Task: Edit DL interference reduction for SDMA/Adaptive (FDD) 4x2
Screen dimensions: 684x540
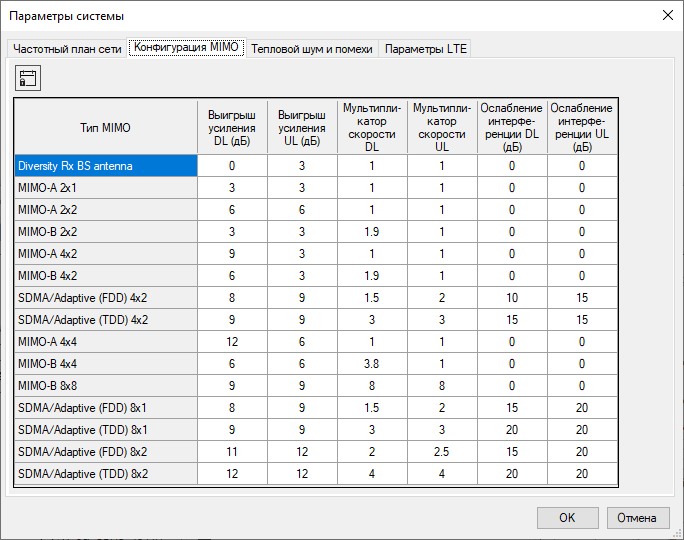Action: [x=512, y=298]
